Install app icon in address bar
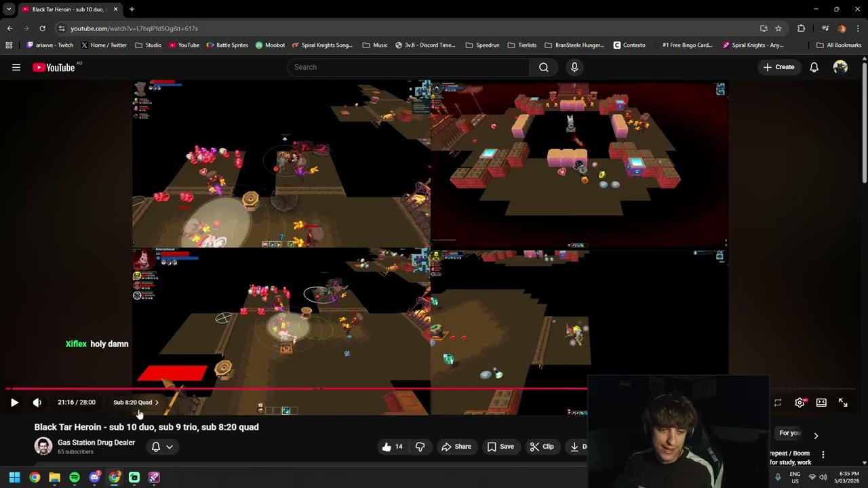This screenshot has width=868, height=488. pyautogui.click(x=764, y=28)
